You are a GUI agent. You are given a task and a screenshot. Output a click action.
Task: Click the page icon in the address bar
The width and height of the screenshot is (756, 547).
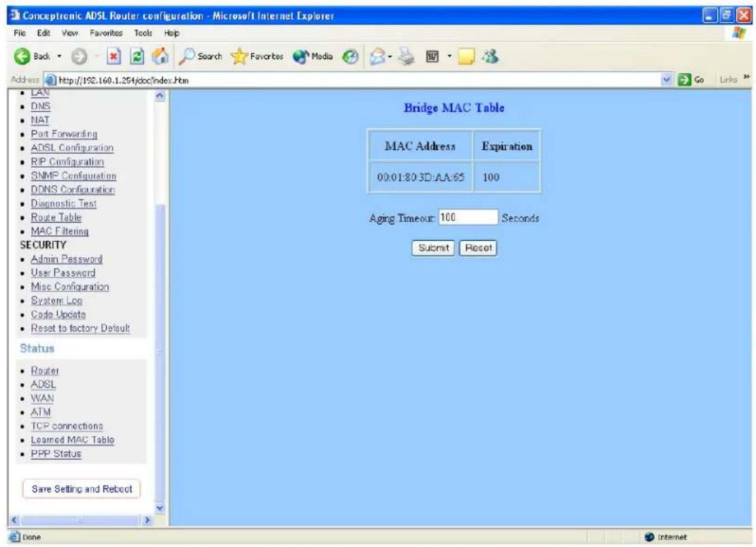[x=50, y=80]
